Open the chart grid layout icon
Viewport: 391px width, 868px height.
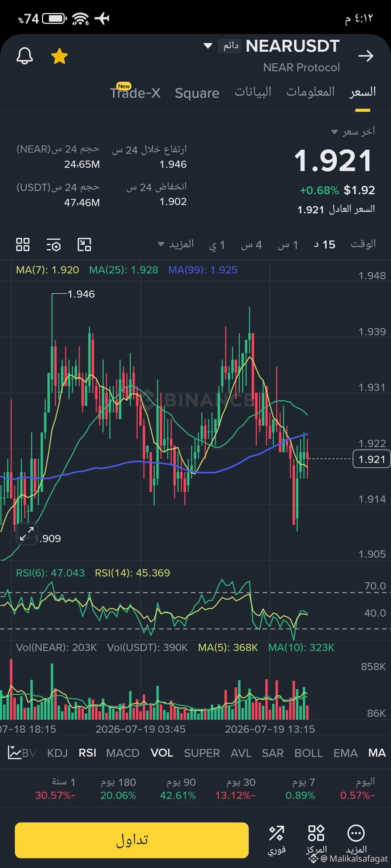pyautogui.click(x=23, y=244)
